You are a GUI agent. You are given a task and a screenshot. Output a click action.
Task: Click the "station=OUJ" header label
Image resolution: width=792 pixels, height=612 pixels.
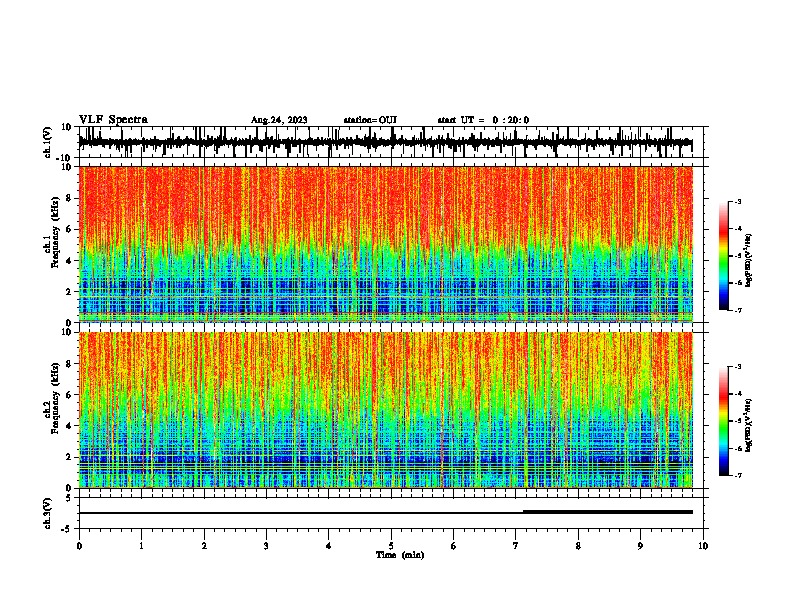(370, 120)
